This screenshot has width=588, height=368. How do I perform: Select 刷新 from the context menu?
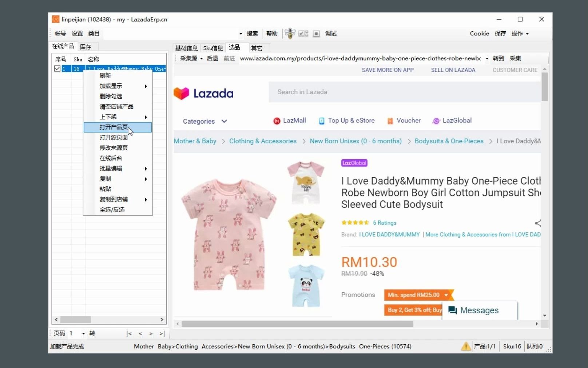[x=118, y=75]
